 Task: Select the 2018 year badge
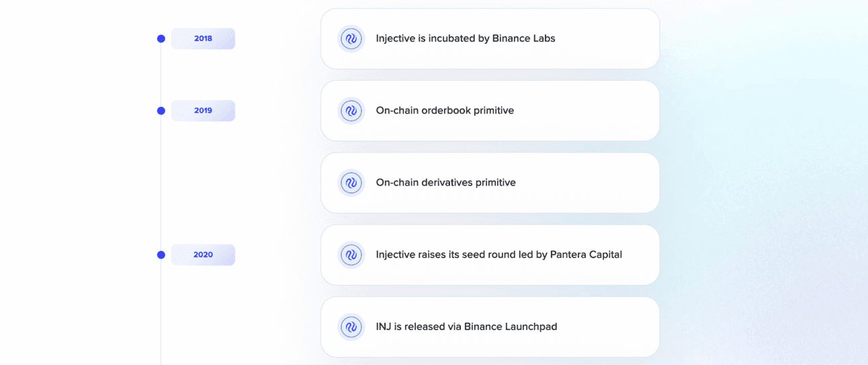[x=203, y=39]
